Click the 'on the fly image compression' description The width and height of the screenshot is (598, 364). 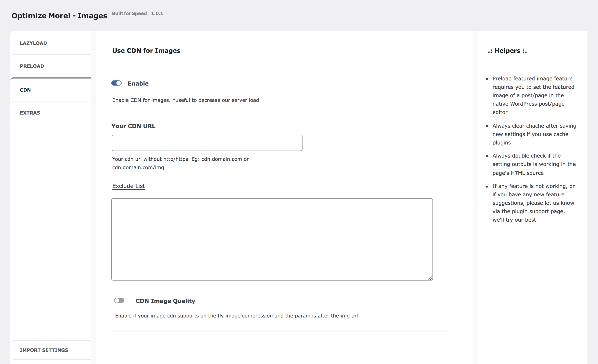(236, 316)
